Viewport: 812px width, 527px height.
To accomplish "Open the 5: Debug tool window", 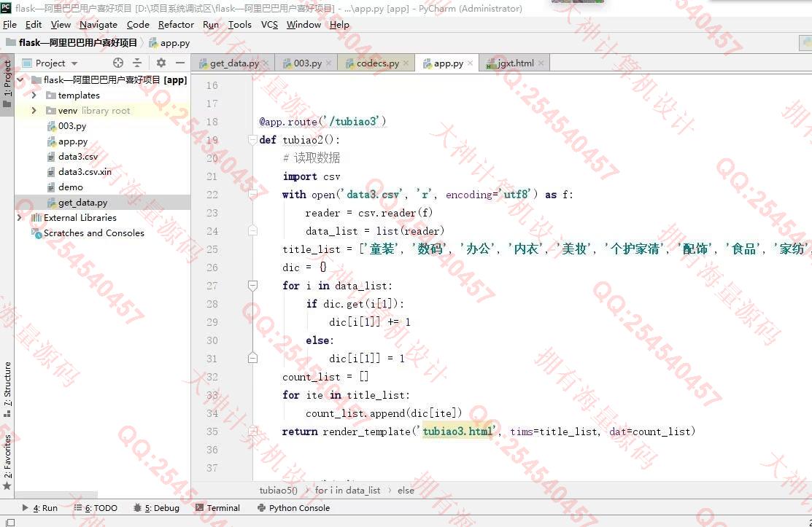I will 156,508.
